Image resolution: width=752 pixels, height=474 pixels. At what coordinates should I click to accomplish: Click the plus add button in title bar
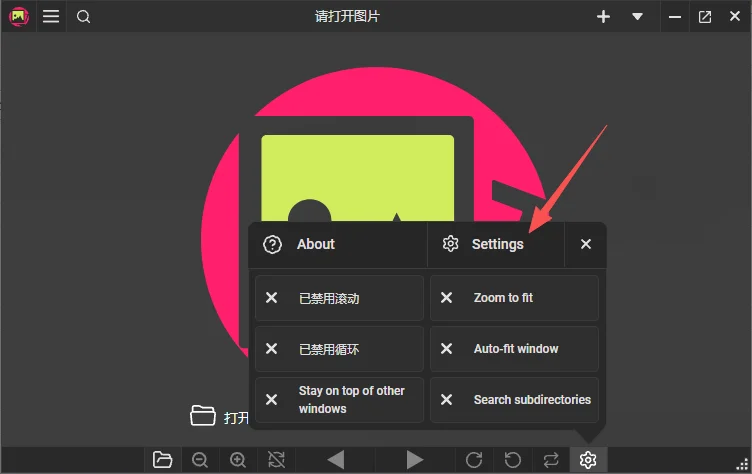(603, 17)
